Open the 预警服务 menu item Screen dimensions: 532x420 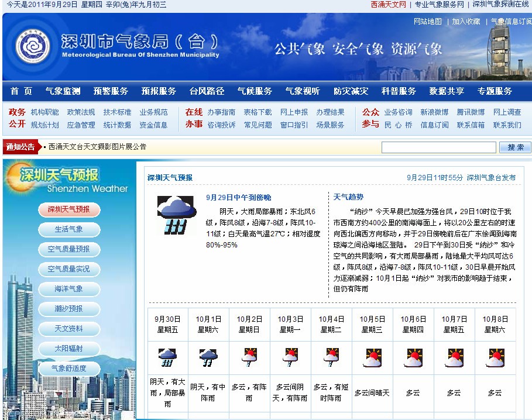tap(111, 91)
